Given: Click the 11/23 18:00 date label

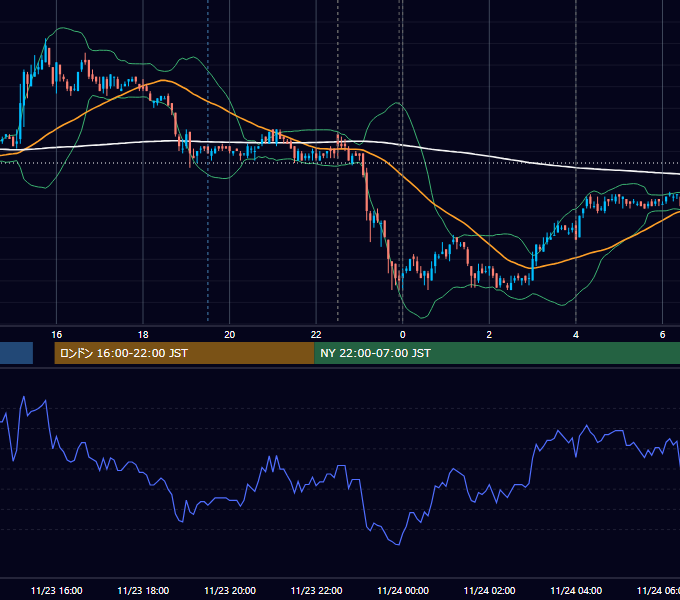Looking at the screenshot, I should [x=143, y=590].
